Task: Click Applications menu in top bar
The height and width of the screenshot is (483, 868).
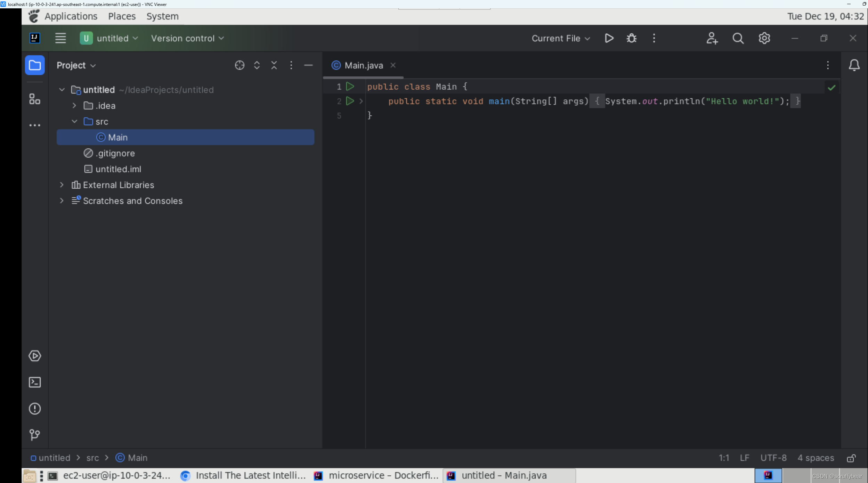Action: point(71,16)
